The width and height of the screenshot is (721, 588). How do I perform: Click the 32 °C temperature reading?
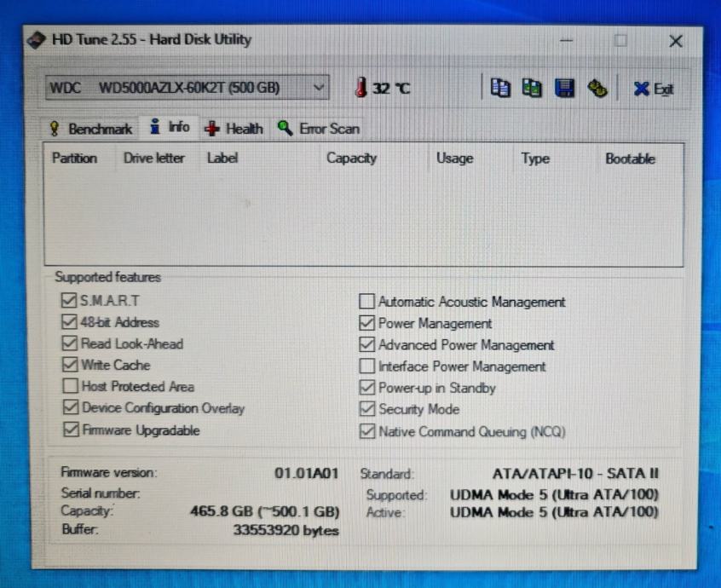click(x=391, y=88)
